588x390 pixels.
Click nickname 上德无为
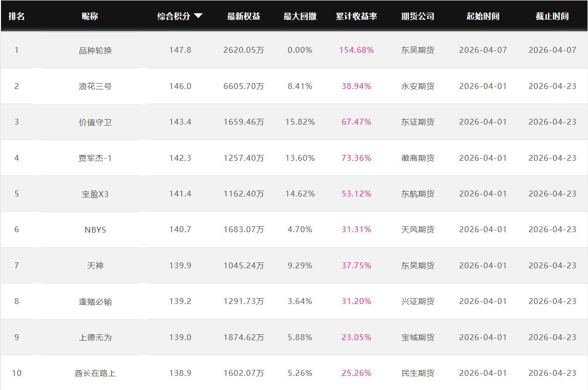(x=95, y=337)
